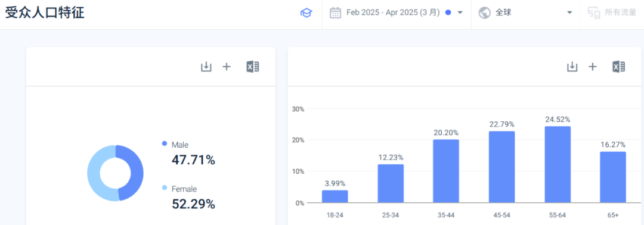Screen dimensions: 644x225
Task: Add gender chart to dashboard with plus
Action: coord(227,67)
